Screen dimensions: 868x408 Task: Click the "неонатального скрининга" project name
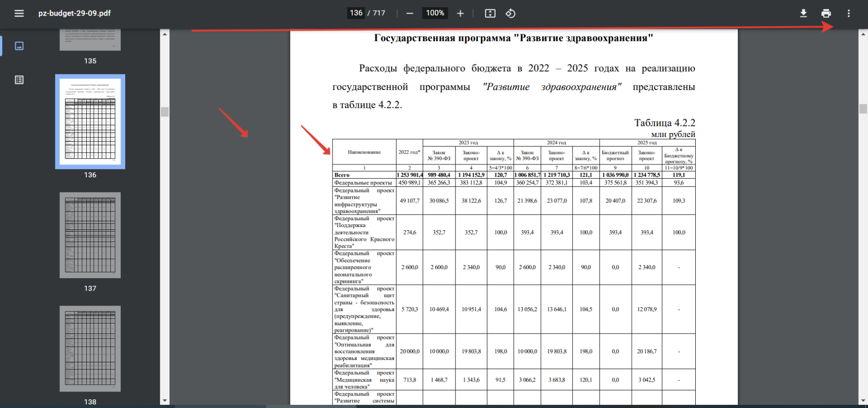(x=353, y=278)
